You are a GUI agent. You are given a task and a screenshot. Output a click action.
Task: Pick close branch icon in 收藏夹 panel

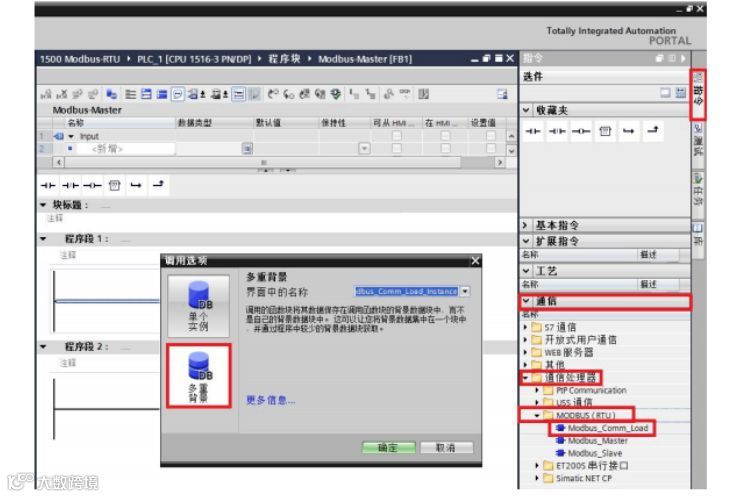(x=653, y=130)
